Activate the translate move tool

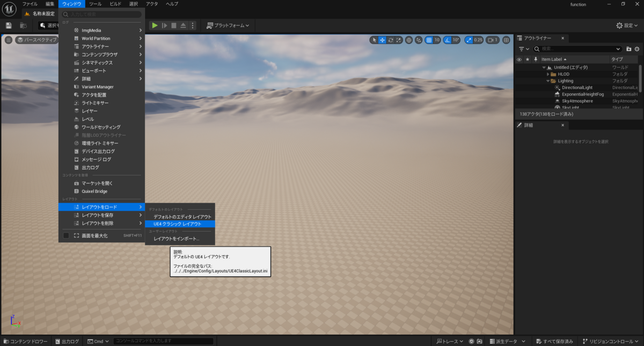382,40
